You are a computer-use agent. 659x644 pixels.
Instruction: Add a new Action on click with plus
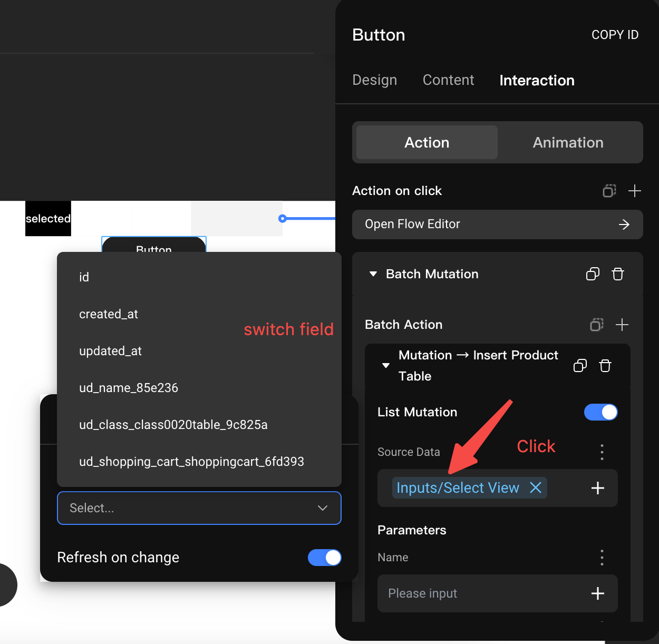[635, 191]
